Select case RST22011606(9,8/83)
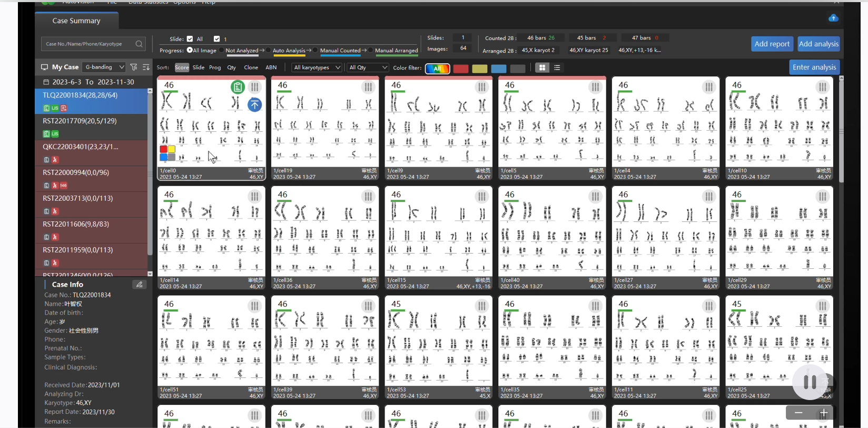Screen dimensions: 868x428 91,230
